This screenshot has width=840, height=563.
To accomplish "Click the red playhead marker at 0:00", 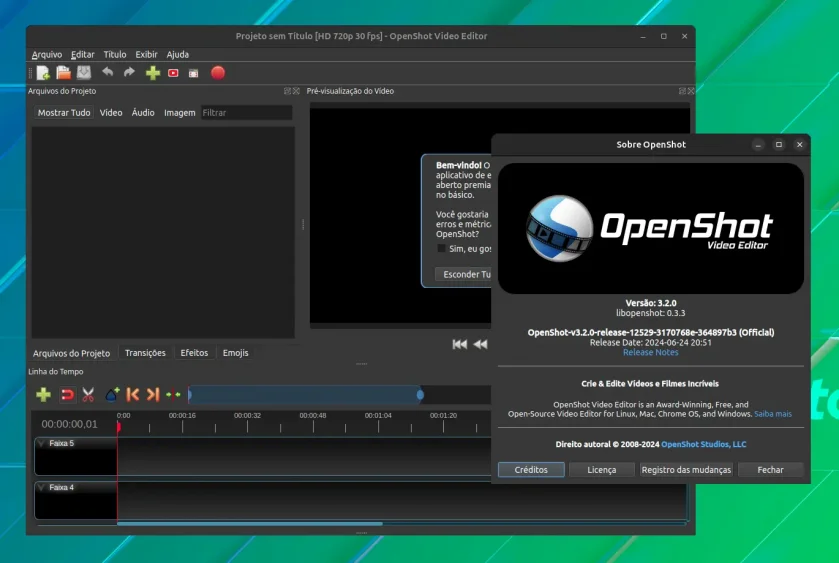I will (118, 426).
